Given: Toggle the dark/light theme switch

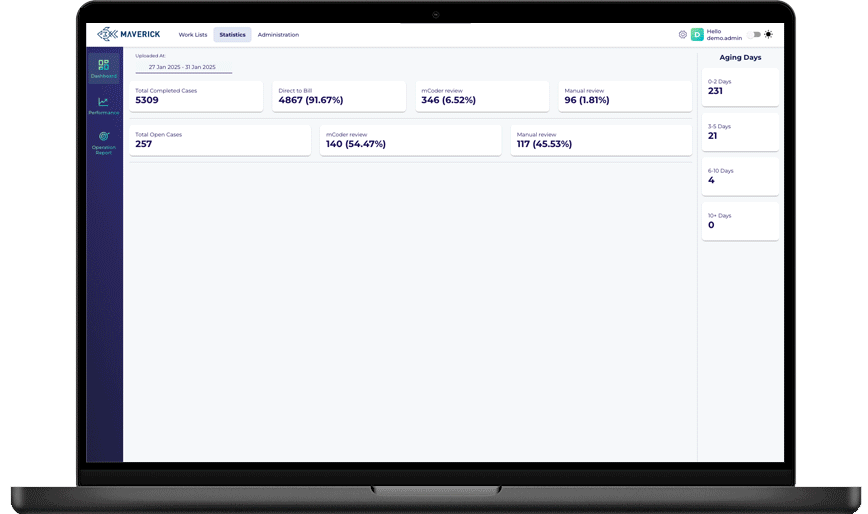Looking at the screenshot, I should (754, 34).
